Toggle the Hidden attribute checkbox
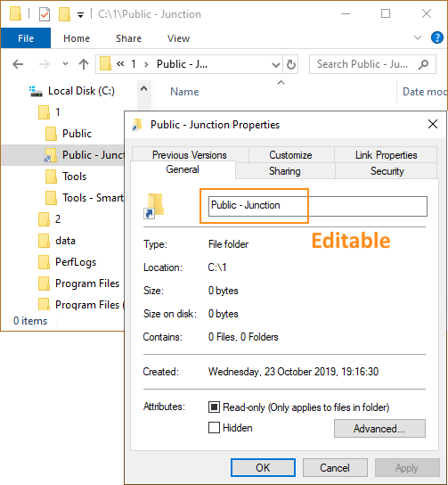This screenshot has height=485, width=448. pyautogui.click(x=214, y=428)
